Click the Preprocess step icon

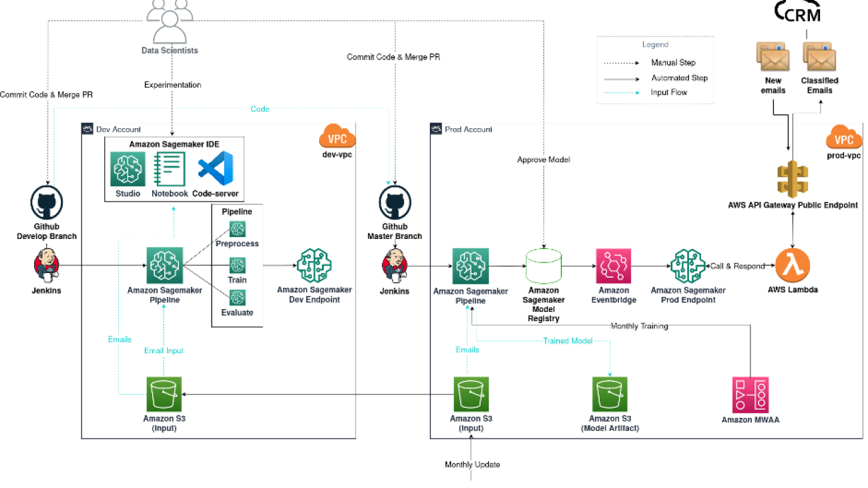coord(237,229)
